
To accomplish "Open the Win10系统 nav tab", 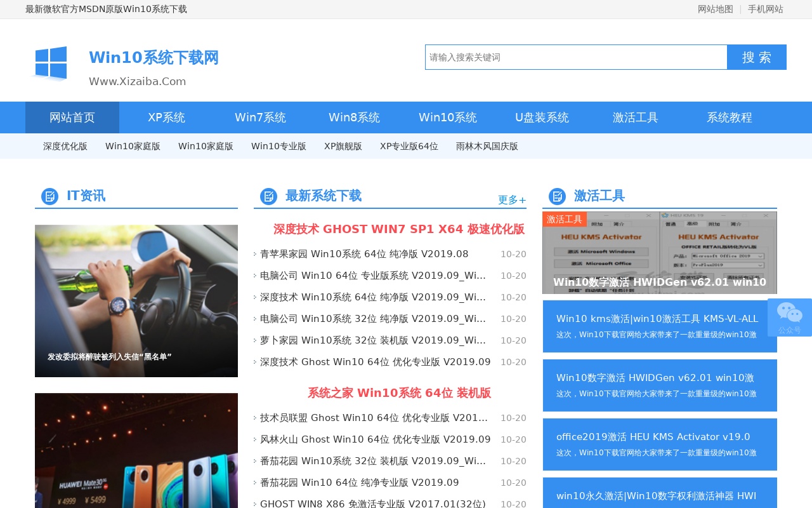I will 448,117.
